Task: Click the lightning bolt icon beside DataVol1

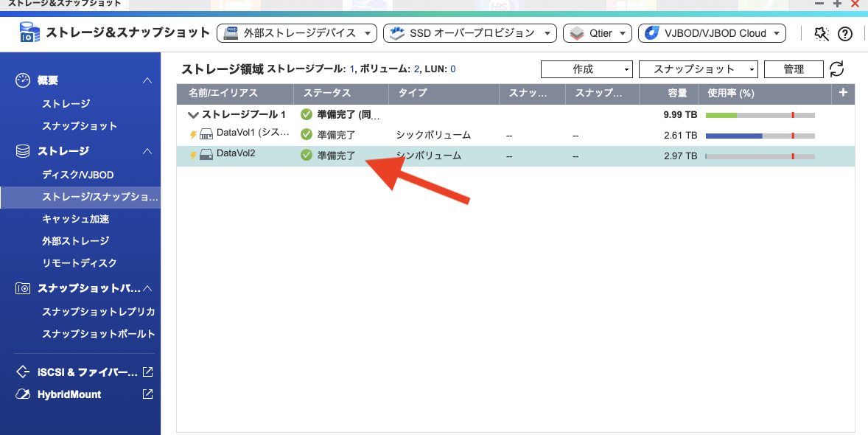Action: click(193, 135)
